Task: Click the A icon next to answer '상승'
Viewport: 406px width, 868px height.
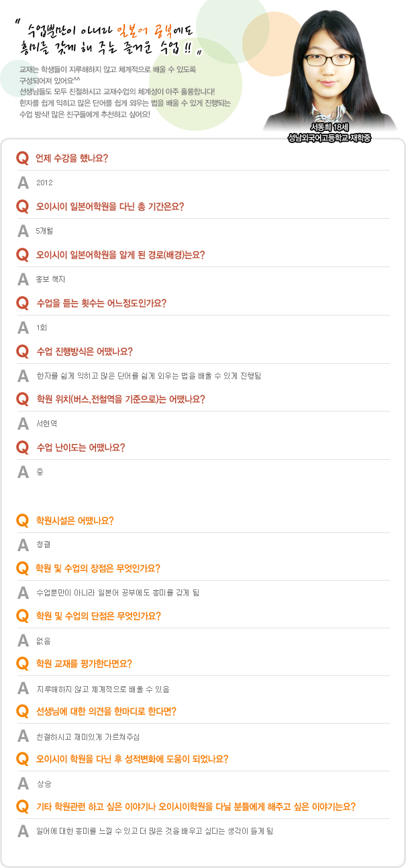Action: [23, 783]
